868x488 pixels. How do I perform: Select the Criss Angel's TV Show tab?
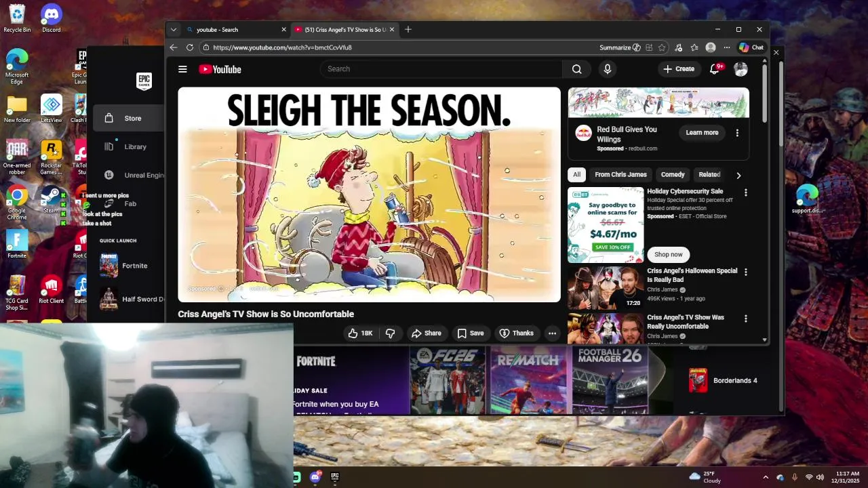point(345,29)
